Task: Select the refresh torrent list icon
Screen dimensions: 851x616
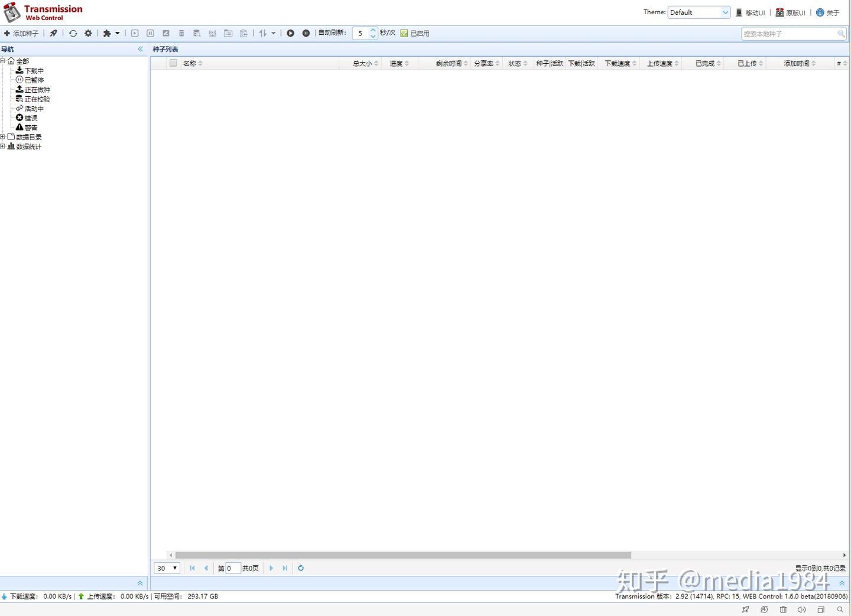Action: (x=73, y=33)
